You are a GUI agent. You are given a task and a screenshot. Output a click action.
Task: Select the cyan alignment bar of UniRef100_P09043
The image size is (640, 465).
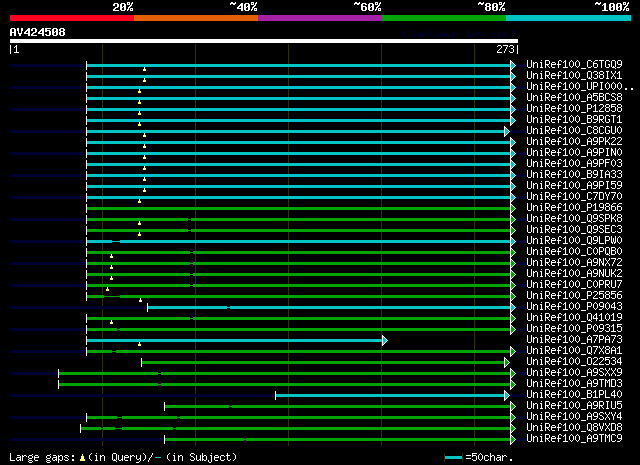(x=329, y=307)
